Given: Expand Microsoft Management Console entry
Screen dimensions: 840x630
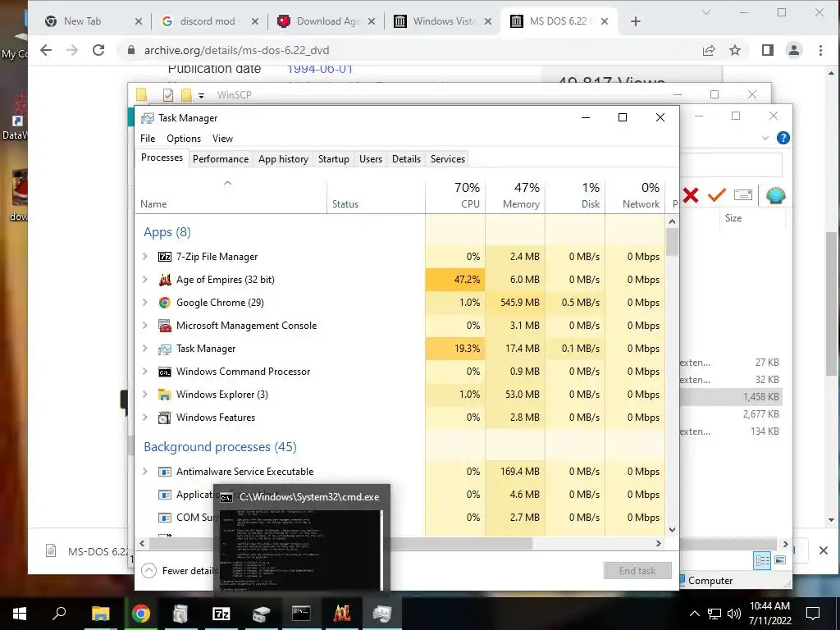Looking at the screenshot, I should 144,326.
